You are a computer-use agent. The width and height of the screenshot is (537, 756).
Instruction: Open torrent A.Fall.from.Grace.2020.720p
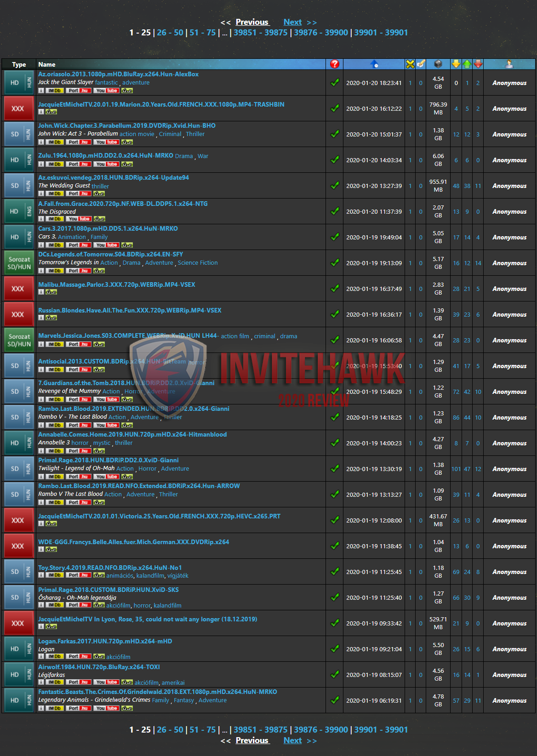pos(123,204)
